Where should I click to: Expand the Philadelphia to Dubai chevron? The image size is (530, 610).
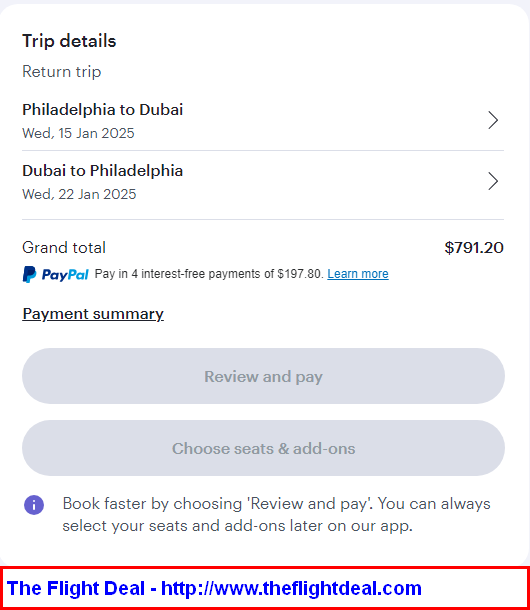(493, 120)
